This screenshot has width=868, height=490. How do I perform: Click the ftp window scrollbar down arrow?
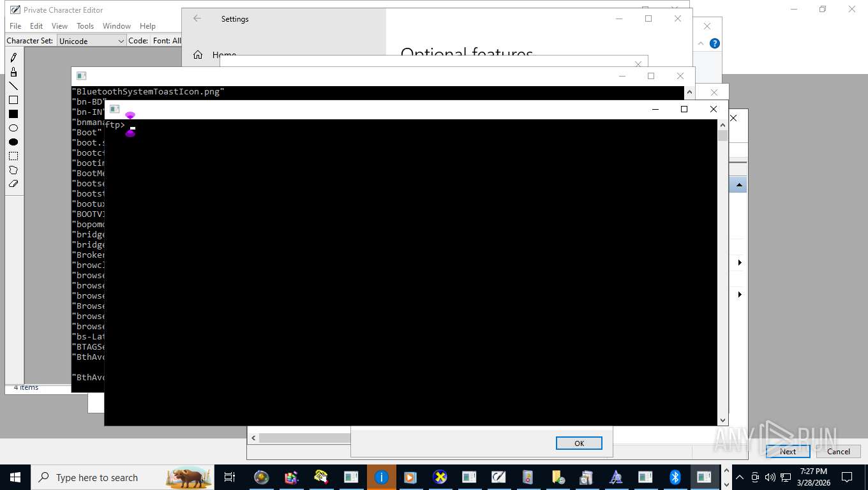[722, 420]
